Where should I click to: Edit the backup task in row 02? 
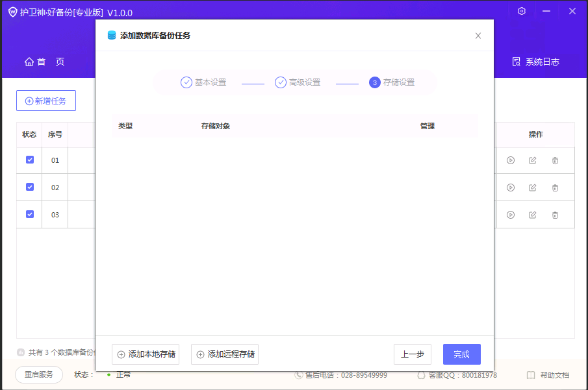[x=533, y=188]
